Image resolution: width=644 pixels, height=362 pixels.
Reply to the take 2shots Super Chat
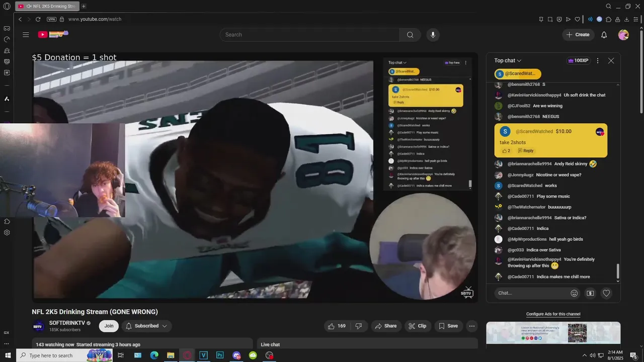point(526,151)
